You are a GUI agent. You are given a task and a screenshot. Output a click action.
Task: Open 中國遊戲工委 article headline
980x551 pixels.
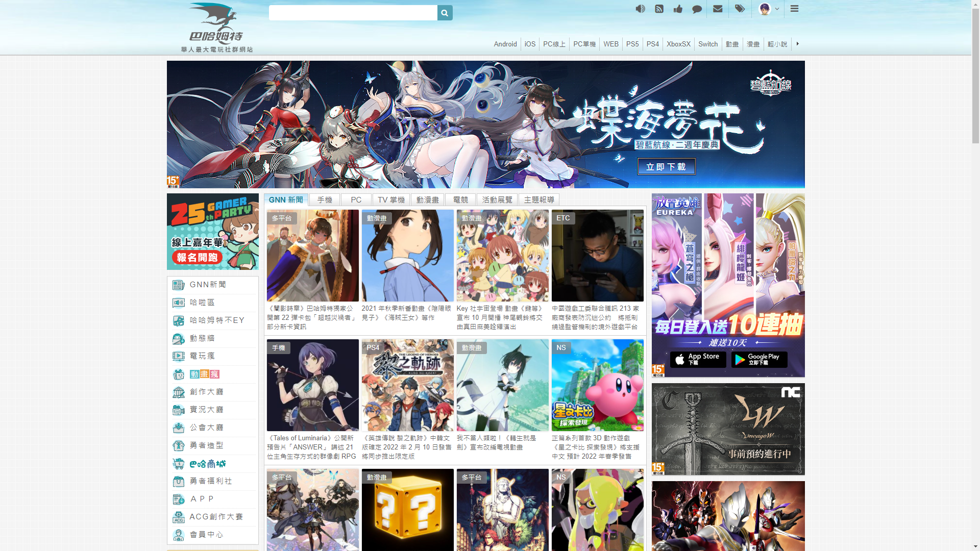[596, 317]
